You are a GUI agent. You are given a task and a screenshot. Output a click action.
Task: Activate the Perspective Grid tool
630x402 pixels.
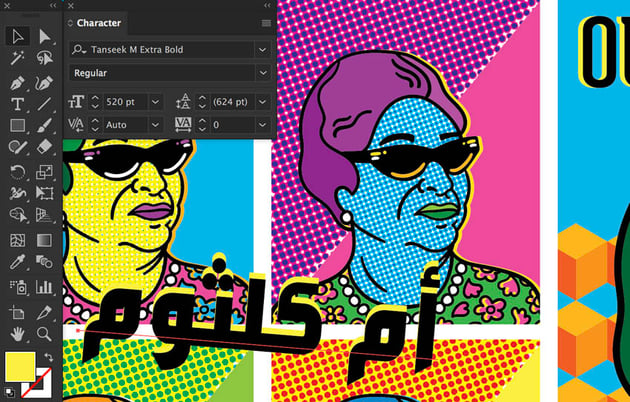[x=44, y=214]
